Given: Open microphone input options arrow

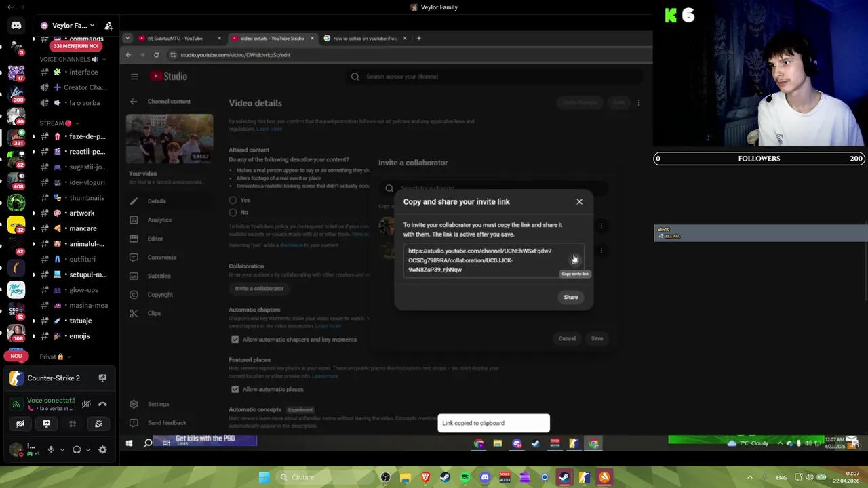Looking at the screenshot, I should pyautogui.click(x=62, y=449).
